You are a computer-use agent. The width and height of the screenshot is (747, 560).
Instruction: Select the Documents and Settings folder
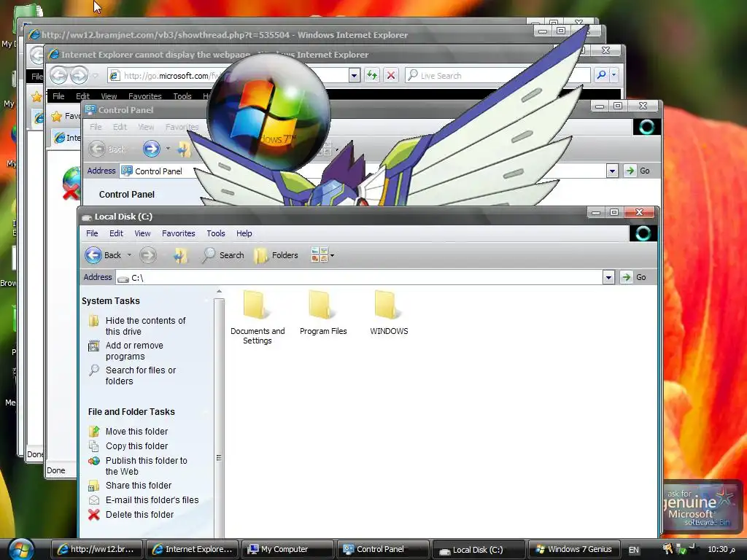(x=258, y=317)
